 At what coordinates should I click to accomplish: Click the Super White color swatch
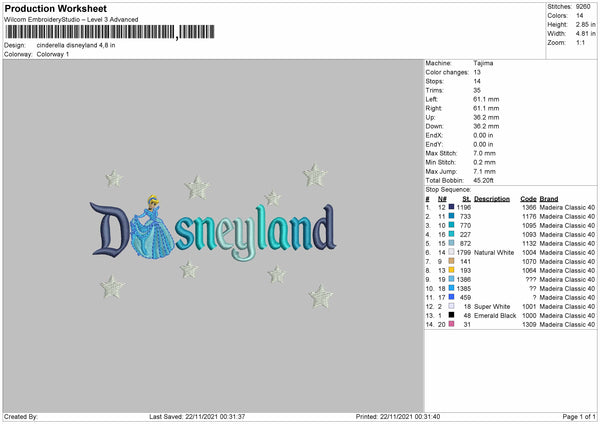(452, 306)
